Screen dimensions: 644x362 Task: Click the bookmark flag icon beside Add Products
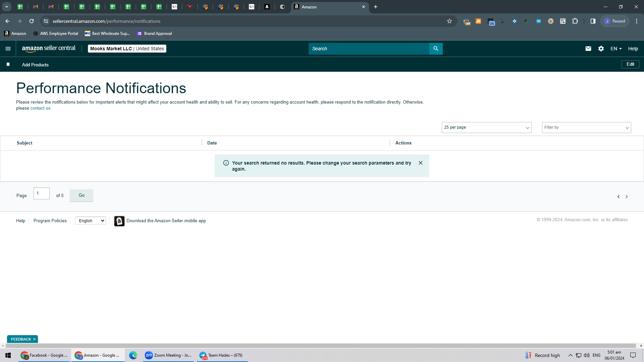[8, 64]
